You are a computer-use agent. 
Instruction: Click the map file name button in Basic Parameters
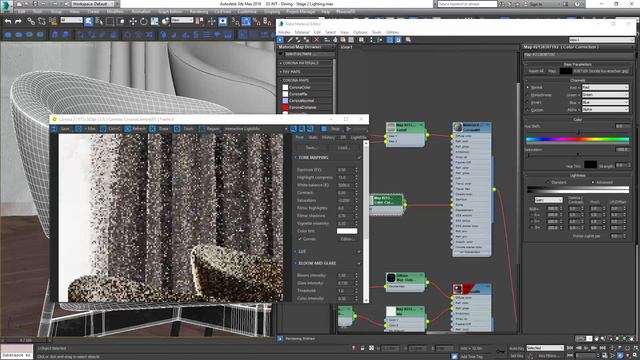(x=601, y=71)
